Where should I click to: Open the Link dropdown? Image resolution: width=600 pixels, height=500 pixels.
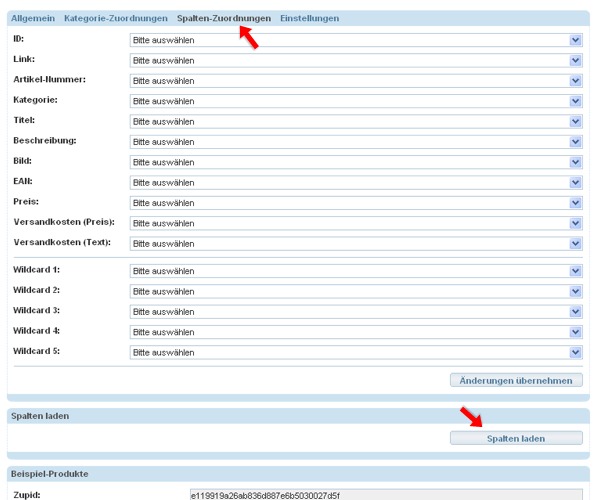pyautogui.click(x=356, y=60)
